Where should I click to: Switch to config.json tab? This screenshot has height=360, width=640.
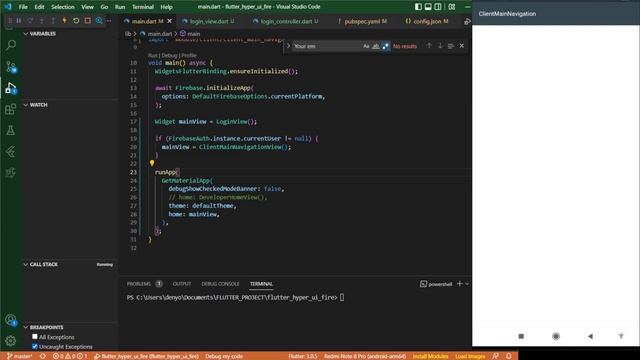tap(427, 21)
